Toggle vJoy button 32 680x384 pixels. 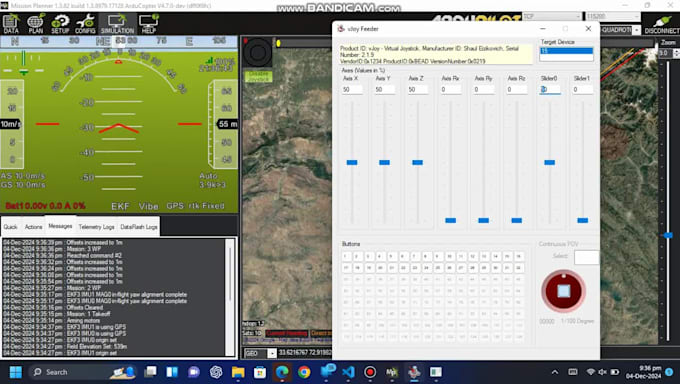(519, 268)
